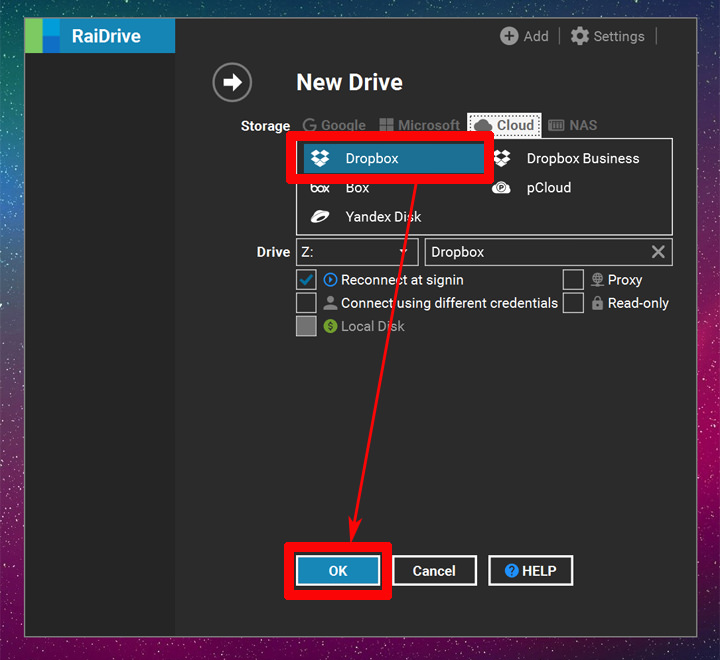Click the Reconnect at signin clock icon
The height and width of the screenshot is (660, 720).
coord(330,280)
